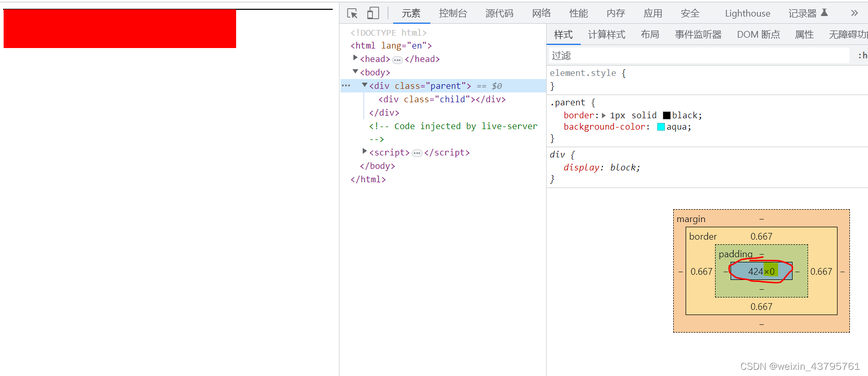The image size is (868, 376).
Task: Switch to the 控制台 tab
Action: 453,13
